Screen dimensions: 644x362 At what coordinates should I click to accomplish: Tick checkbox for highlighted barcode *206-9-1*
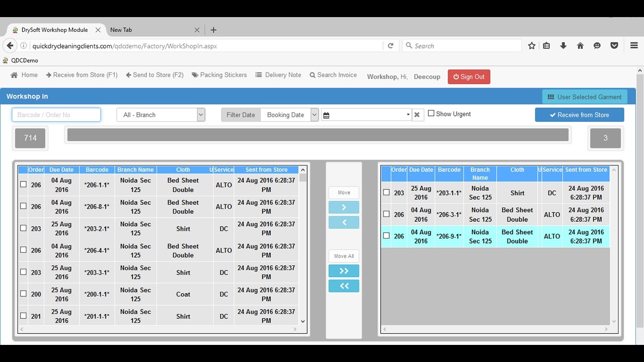point(386,236)
